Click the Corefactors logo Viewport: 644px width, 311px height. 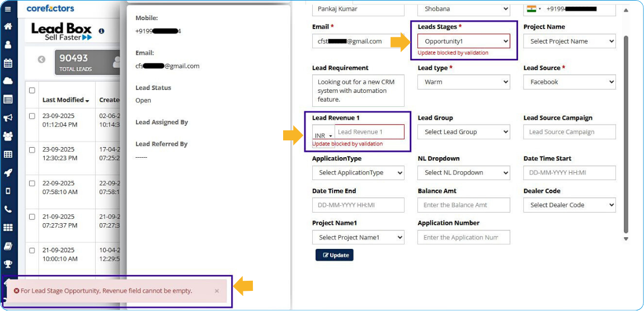pyautogui.click(x=50, y=8)
